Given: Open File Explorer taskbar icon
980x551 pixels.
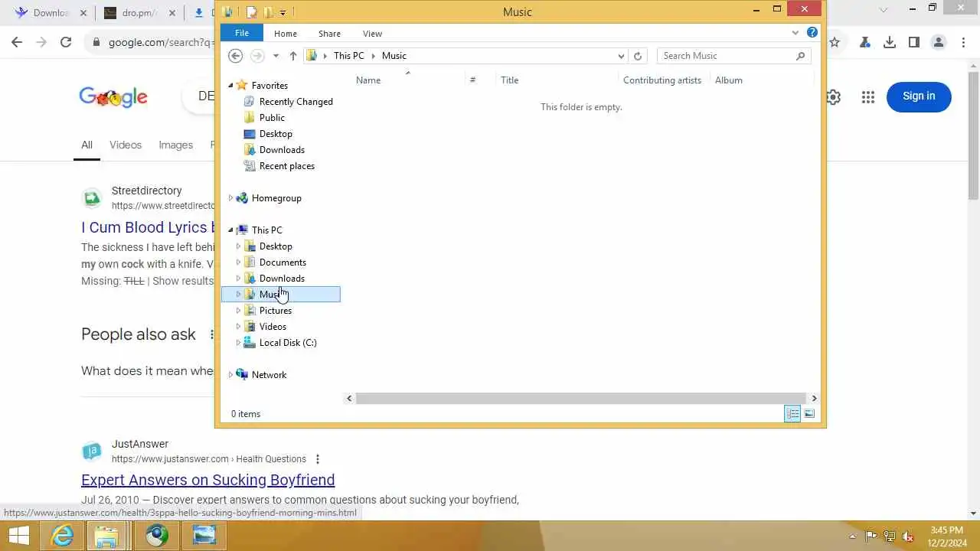Looking at the screenshot, I should [x=107, y=536].
